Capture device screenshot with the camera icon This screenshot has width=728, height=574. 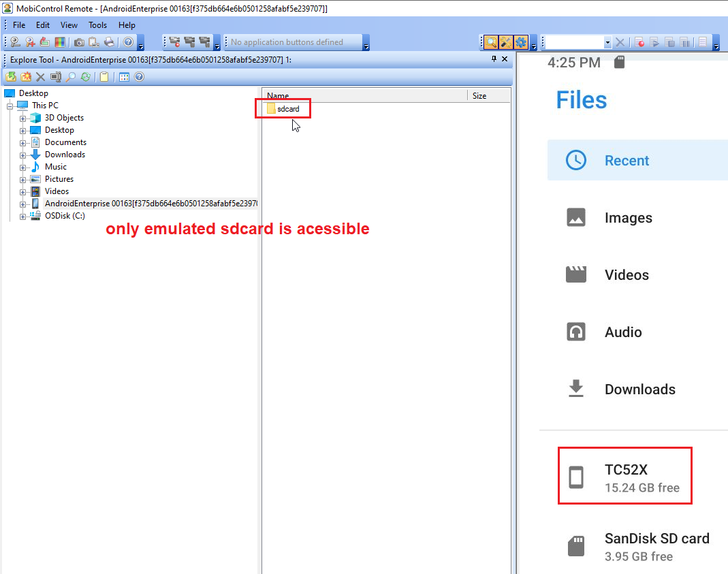coord(79,42)
